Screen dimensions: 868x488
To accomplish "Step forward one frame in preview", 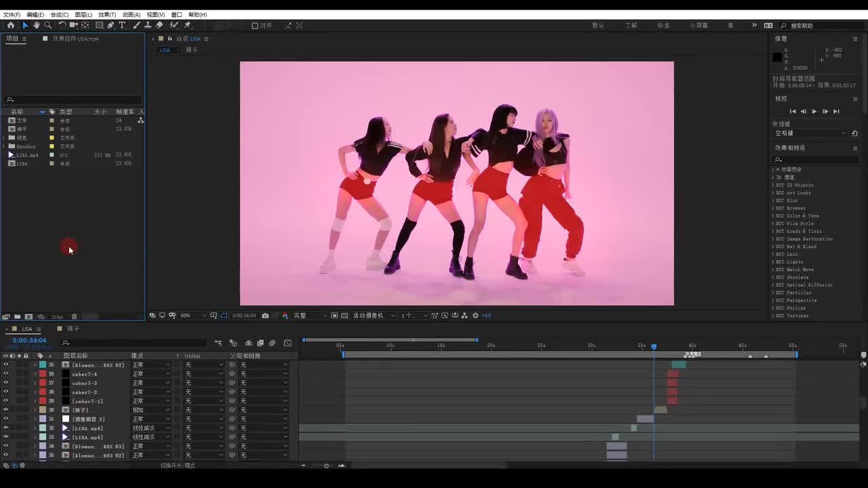I will (825, 111).
